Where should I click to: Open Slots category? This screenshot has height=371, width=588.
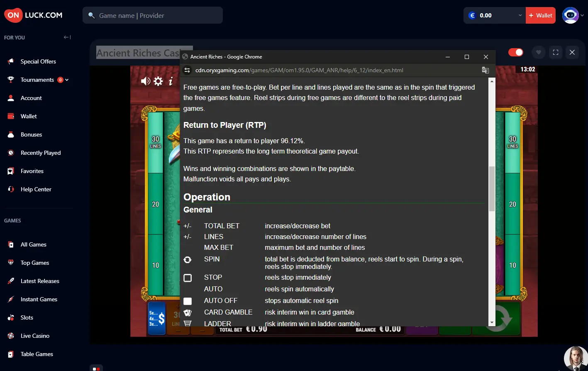click(x=27, y=317)
